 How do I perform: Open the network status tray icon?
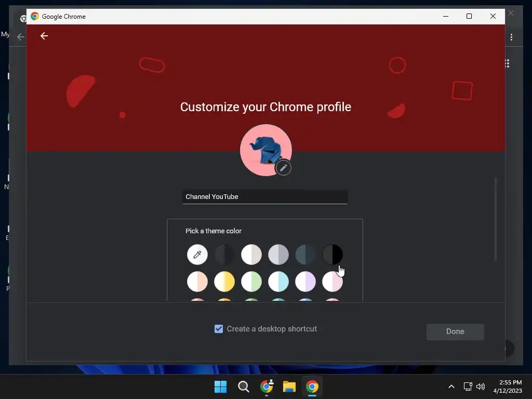(x=468, y=387)
